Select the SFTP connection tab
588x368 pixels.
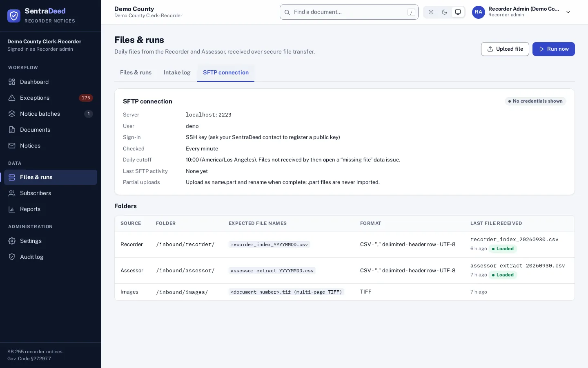226,73
